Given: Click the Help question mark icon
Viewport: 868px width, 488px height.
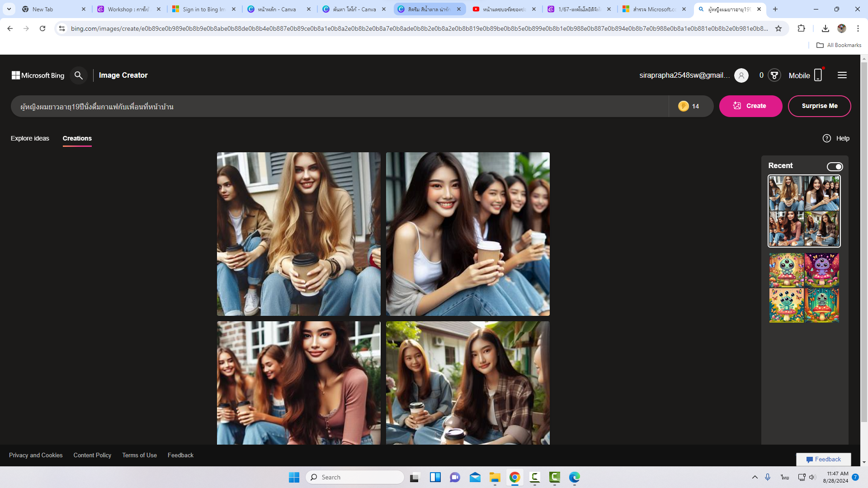Looking at the screenshot, I should click(x=827, y=138).
